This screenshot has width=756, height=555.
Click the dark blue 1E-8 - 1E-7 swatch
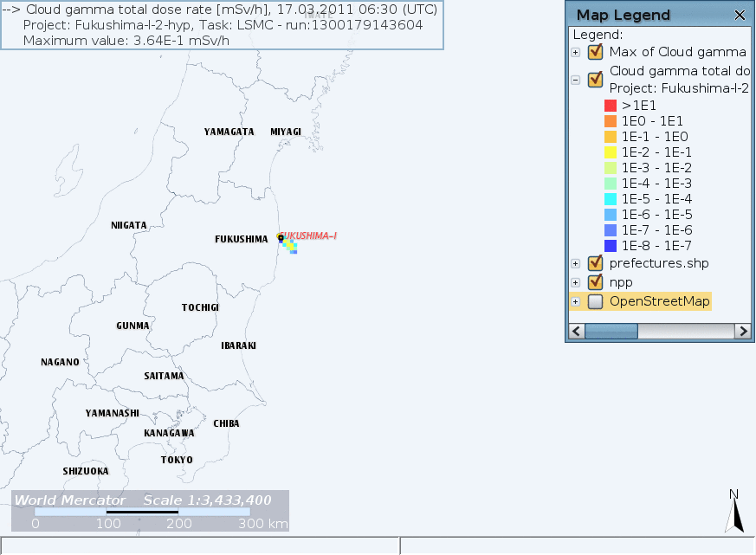point(610,246)
